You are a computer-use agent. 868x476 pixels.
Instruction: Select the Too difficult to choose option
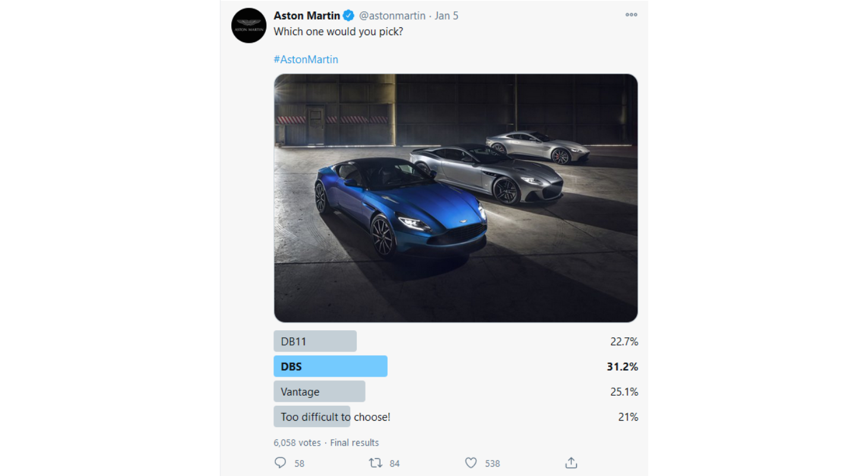pos(335,416)
